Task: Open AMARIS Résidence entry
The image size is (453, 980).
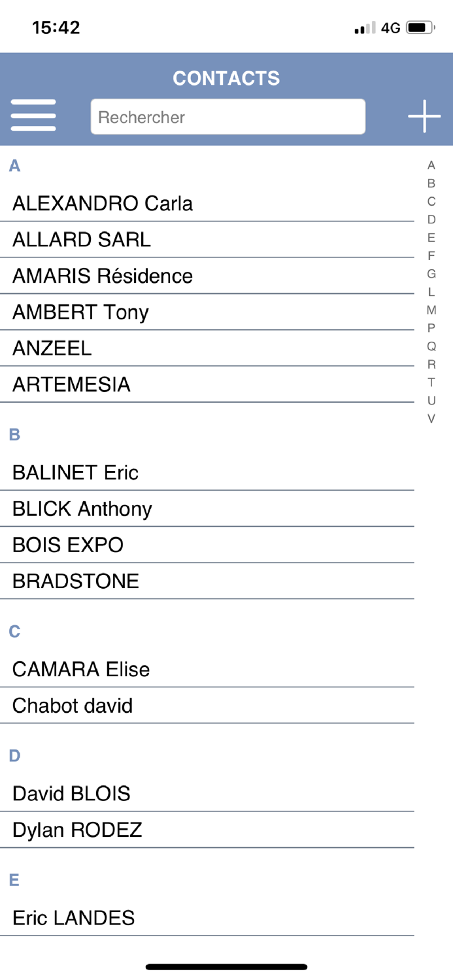Action: click(103, 276)
